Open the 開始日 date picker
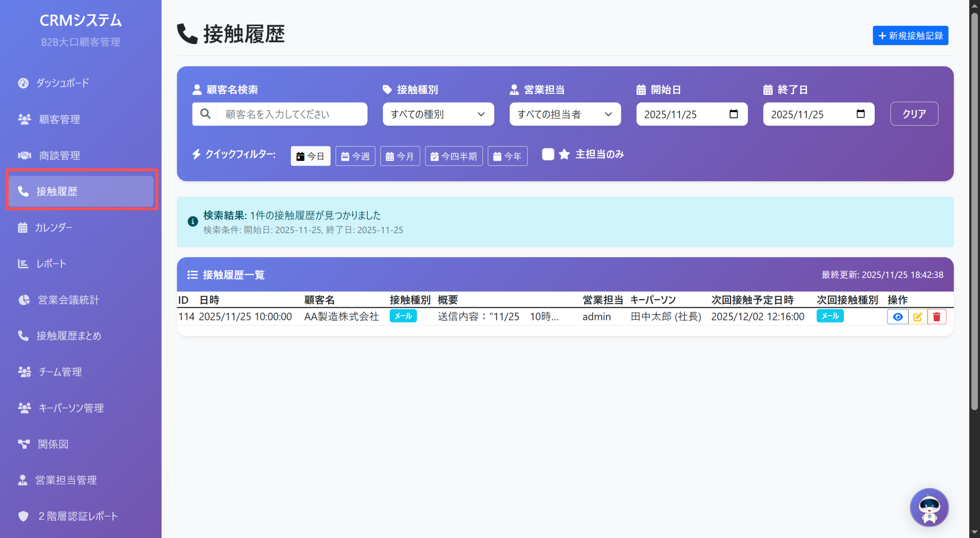 733,114
